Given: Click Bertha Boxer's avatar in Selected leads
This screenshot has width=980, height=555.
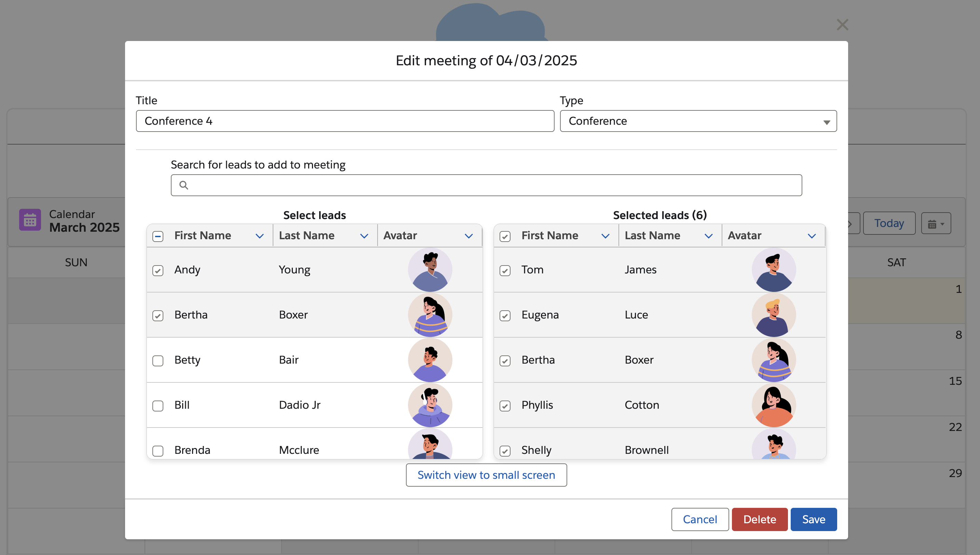Looking at the screenshot, I should pos(774,360).
